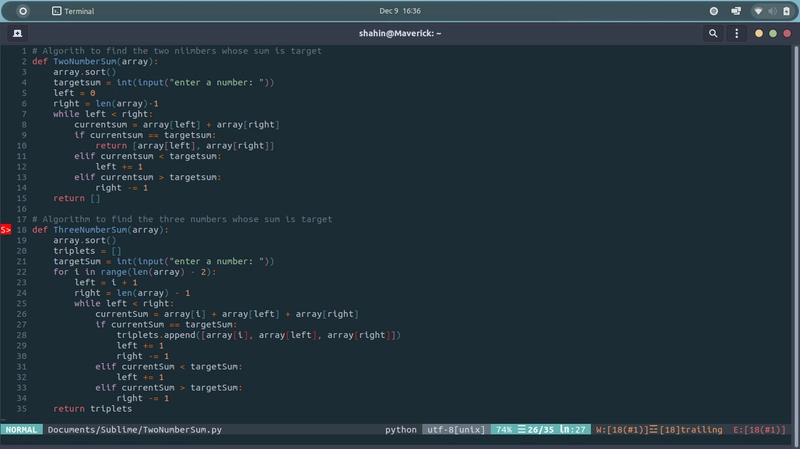Click the 74% position indicator
The height and width of the screenshot is (449, 800).
click(503, 429)
